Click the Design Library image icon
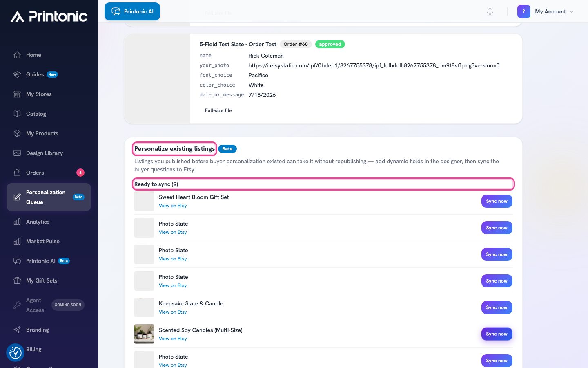The image size is (588, 368). pos(17,153)
